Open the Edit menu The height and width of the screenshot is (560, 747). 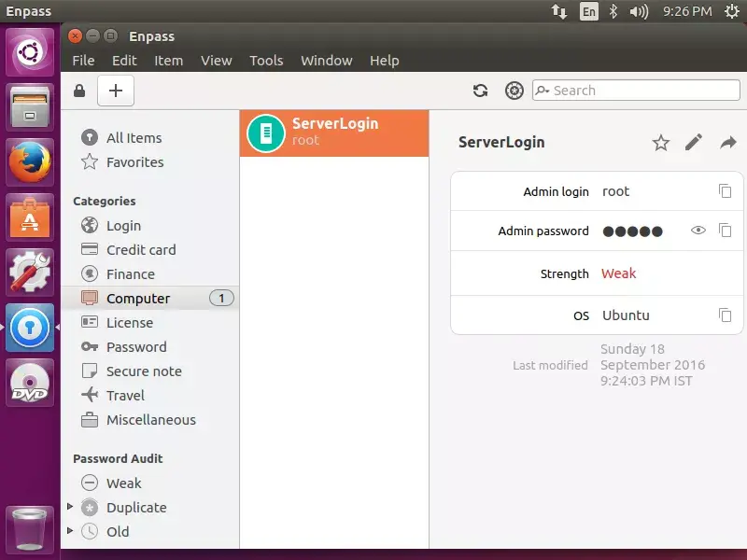(x=124, y=61)
